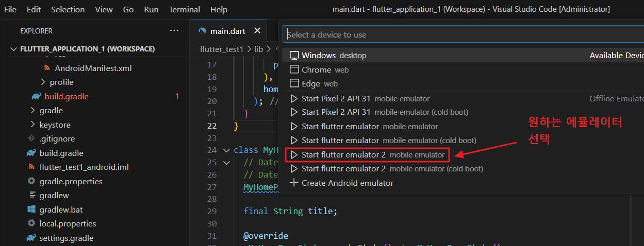Start flutter emulator mobile emulator
Screen dimensions: 644x246
pyautogui.click(x=463, y=126)
